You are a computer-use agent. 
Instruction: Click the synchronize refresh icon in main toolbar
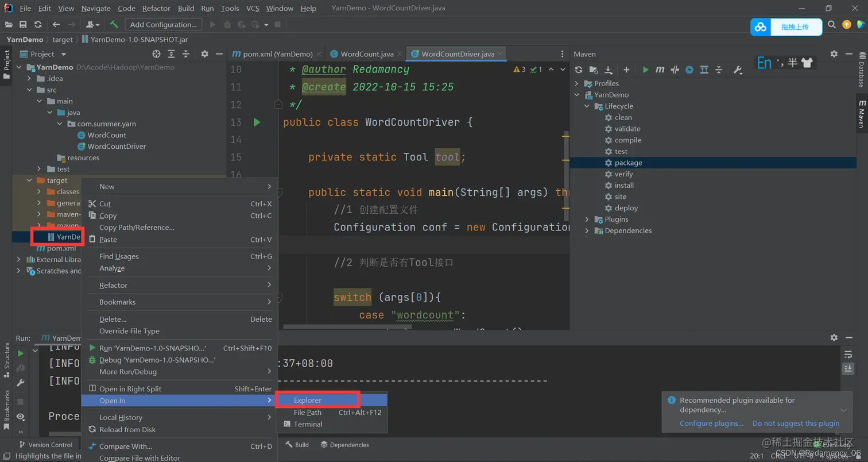click(38, 25)
